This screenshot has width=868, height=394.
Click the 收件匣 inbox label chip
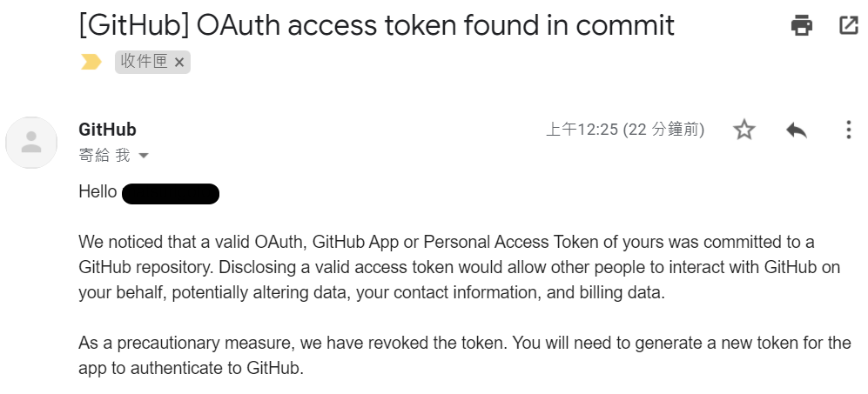[145, 62]
